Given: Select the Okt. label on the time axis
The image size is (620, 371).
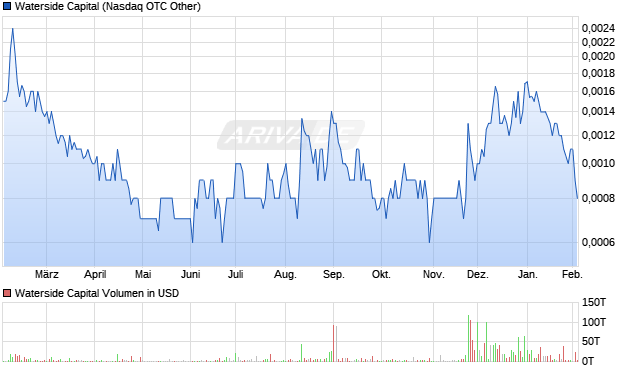Looking at the screenshot, I should (x=381, y=274).
